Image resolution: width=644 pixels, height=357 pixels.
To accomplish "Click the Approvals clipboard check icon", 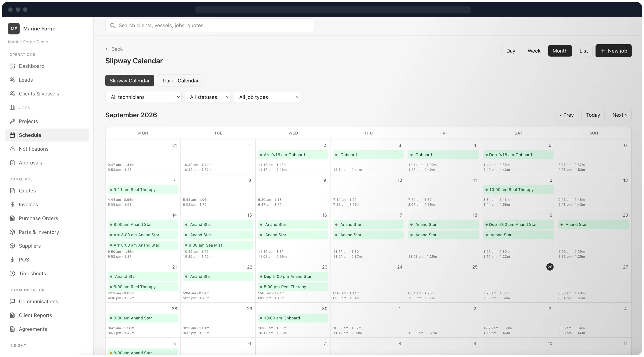I will (12, 163).
